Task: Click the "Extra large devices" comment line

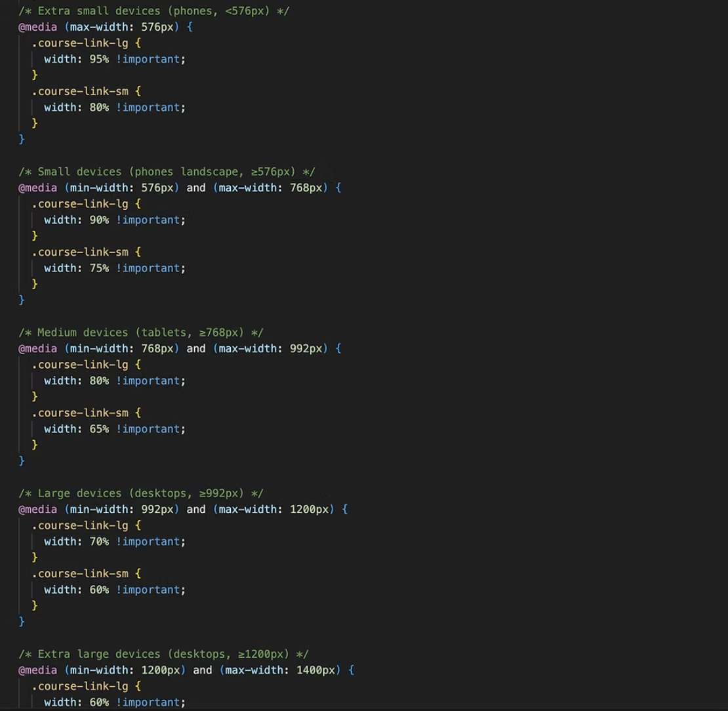Action: [x=163, y=654]
